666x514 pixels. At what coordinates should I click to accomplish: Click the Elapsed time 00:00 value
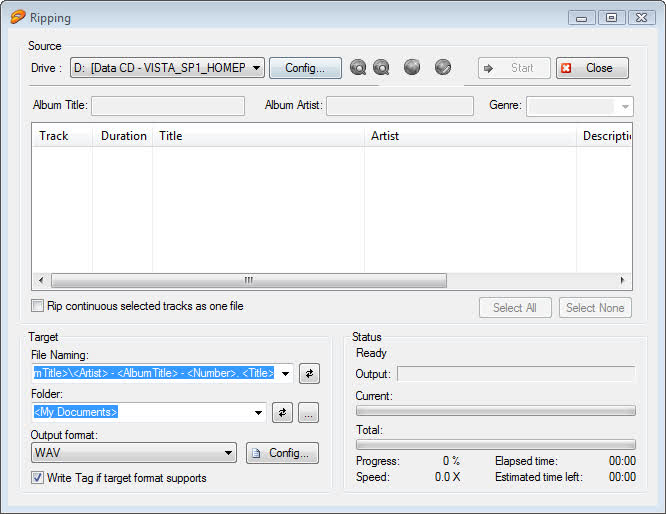click(x=622, y=461)
